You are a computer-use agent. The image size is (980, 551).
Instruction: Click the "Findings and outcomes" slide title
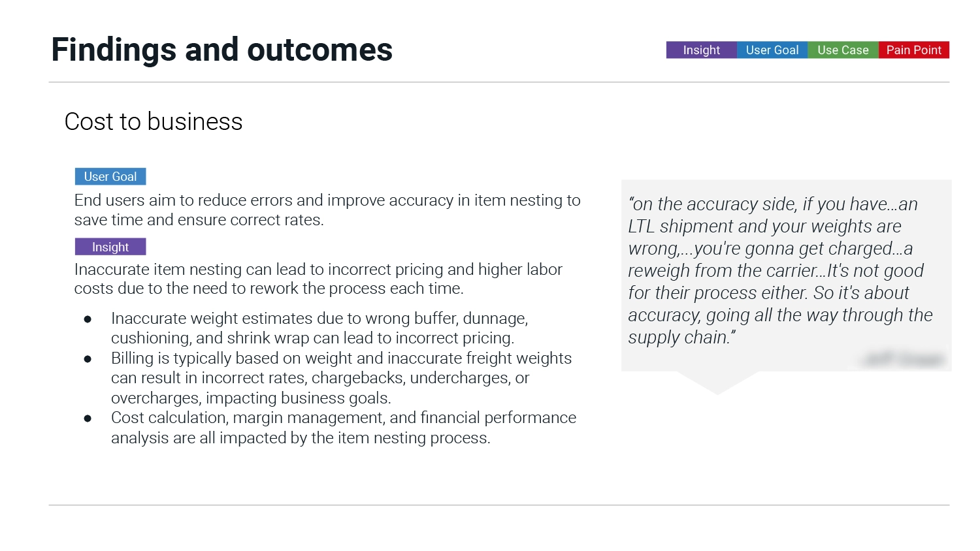221,50
